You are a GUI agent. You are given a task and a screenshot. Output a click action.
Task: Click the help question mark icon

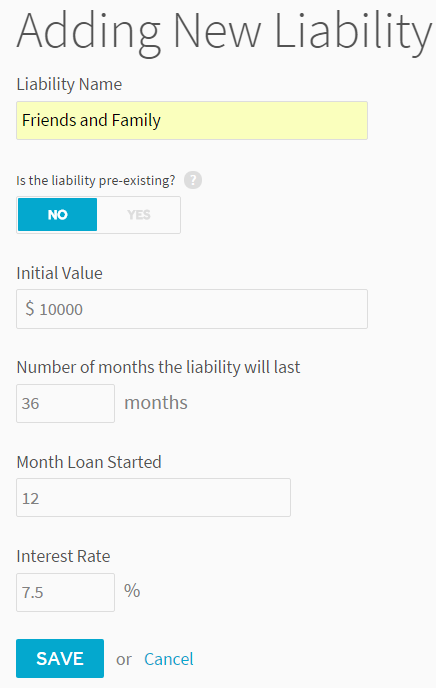click(x=193, y=180)
